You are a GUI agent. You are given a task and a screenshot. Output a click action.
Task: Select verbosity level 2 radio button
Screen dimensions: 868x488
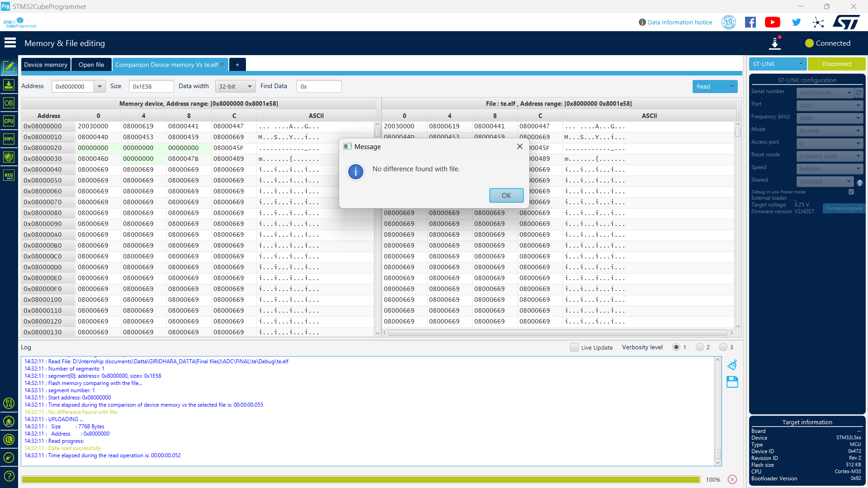point(700,347)
